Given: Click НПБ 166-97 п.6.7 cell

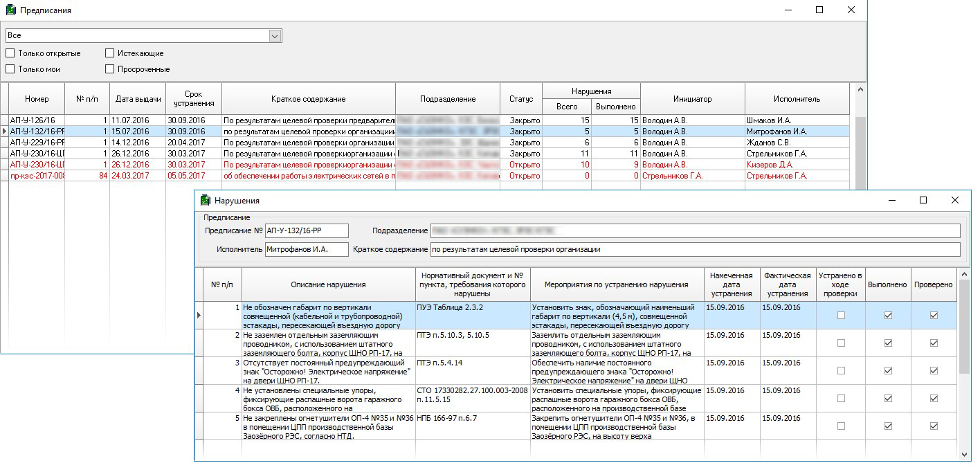Looking at the screenshot, I should pos(473,426).
